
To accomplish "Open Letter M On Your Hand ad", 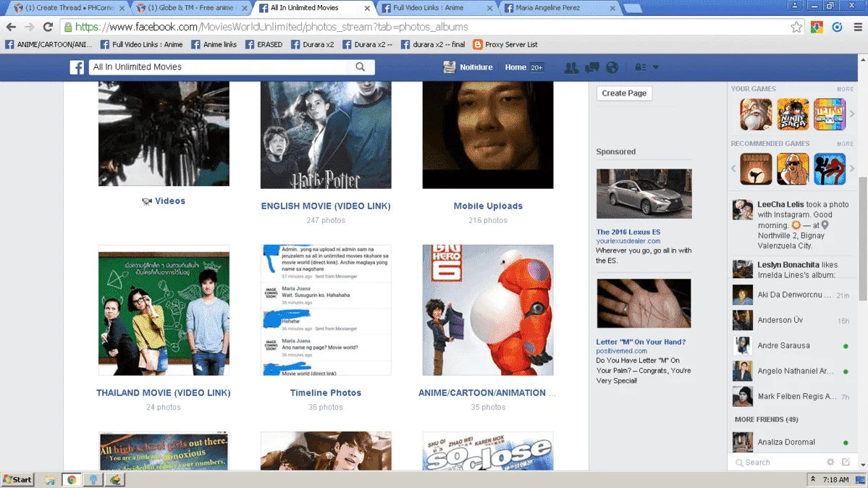I will [x=641, y=342].
